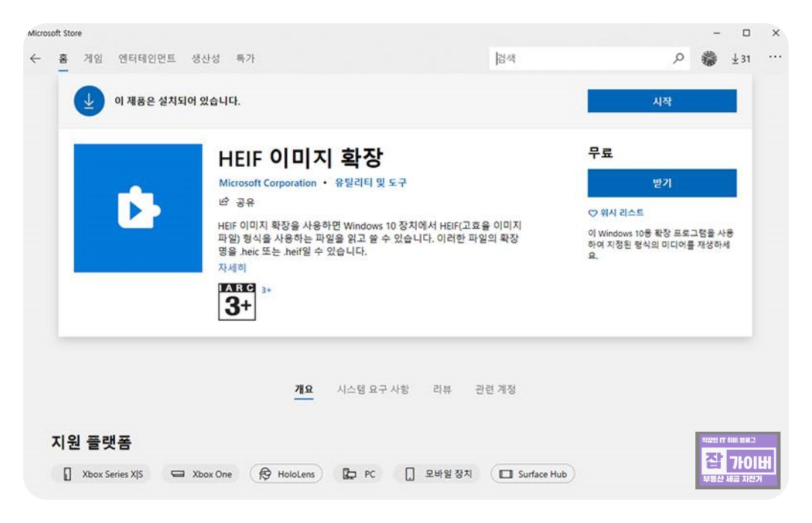Switch to 시스템 요구 사항 tab
Image resolution: width=812 pixels, height=523 pixels.
click(x=373, y=389)
